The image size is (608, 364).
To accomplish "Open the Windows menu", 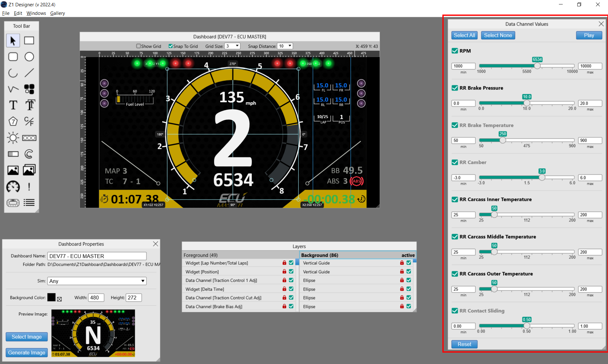I will pyautogui.click(x=36, y=13).
